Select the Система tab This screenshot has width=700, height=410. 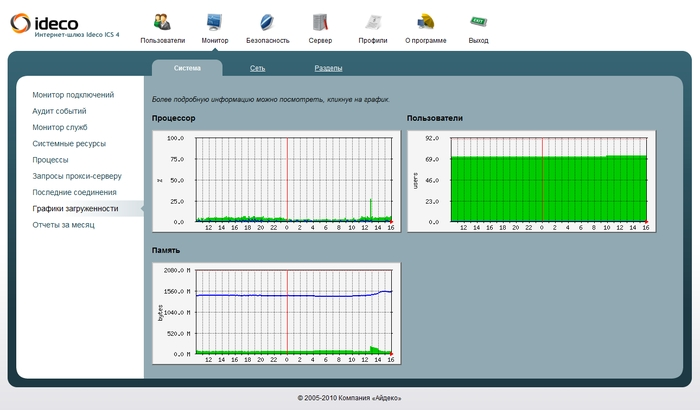coord(186,68)
